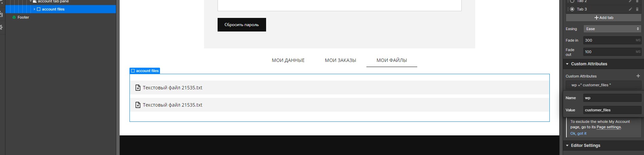Viewport: 644px width, 155px height.
Task: Add a custom attribute with the plus icon
Action: point(638,76)
